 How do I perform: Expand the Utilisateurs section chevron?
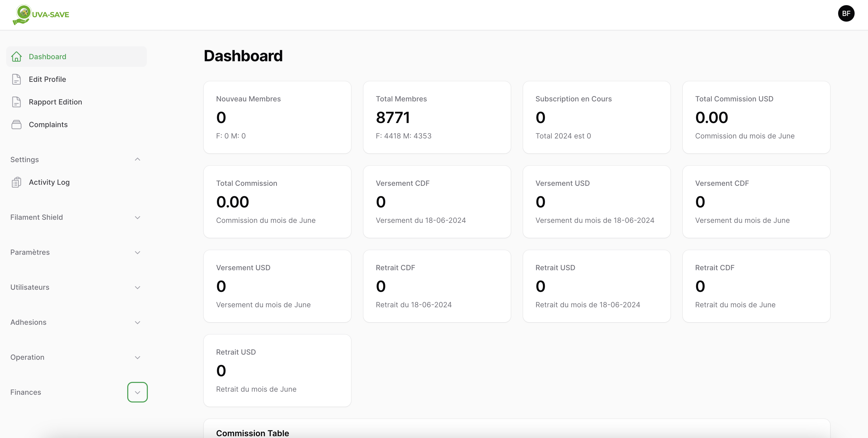pyautogui.click(x=137, y=287)
